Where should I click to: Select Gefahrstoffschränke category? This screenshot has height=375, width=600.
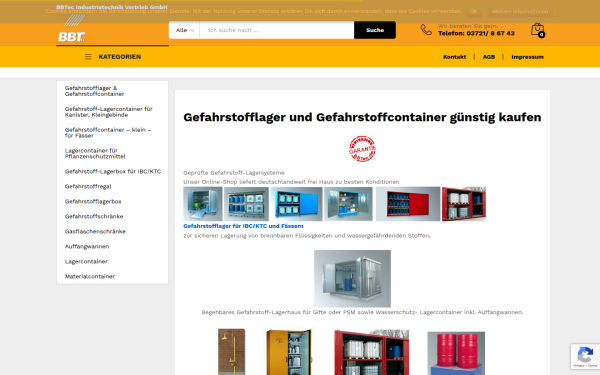(94, 216)
